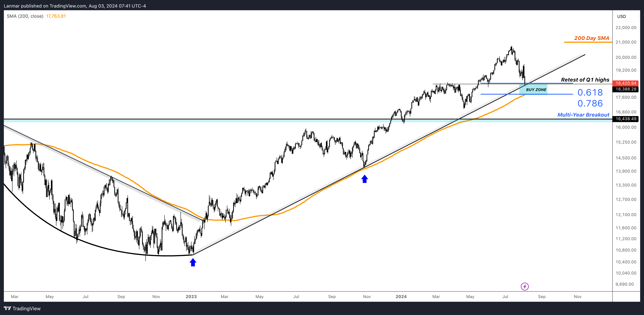Click the 20,000.00 price axis label
Viewport: 644px width, 315px height.
(626, 57)
